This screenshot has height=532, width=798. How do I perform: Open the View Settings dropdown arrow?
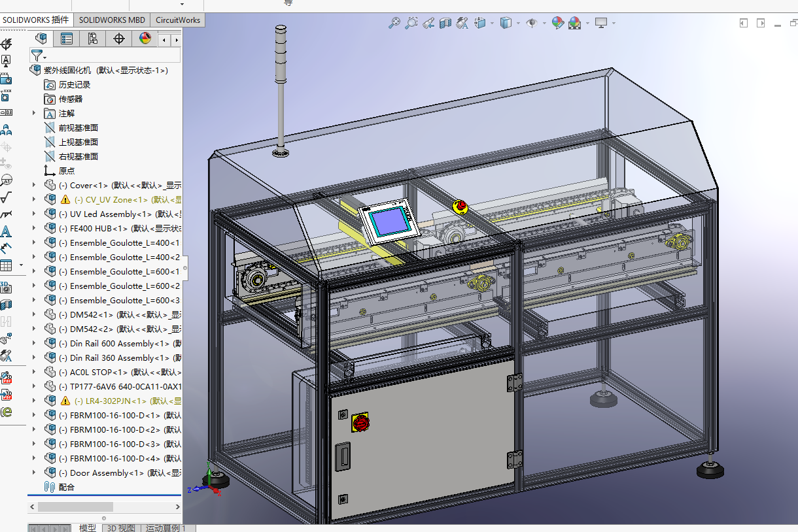(x=614, y=24)
